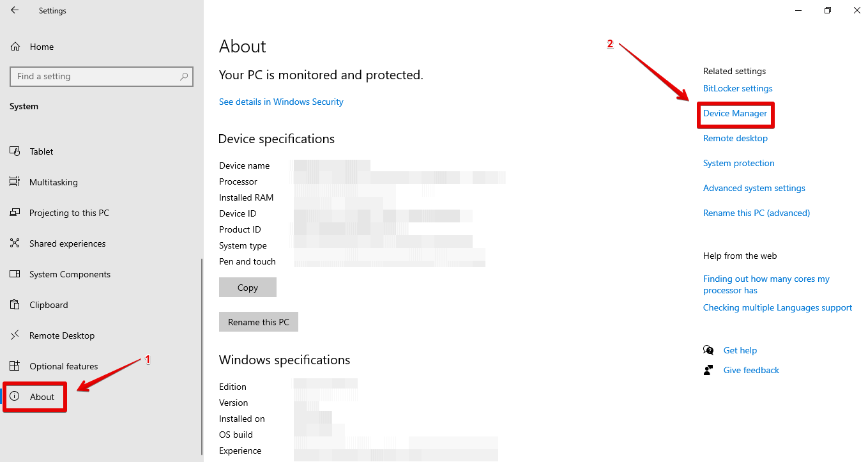
Task: Click the Get help chat icon
Action: pyautogui.click(x=708, y=350)
